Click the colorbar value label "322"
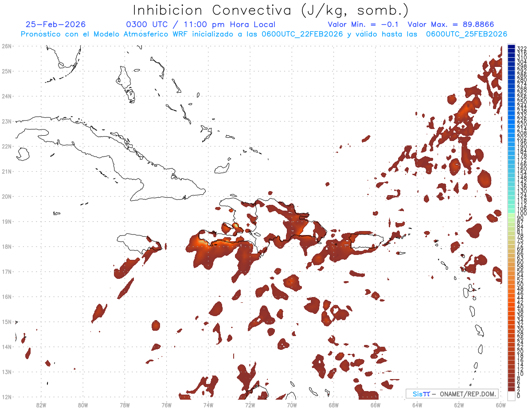 pos(522,48)
